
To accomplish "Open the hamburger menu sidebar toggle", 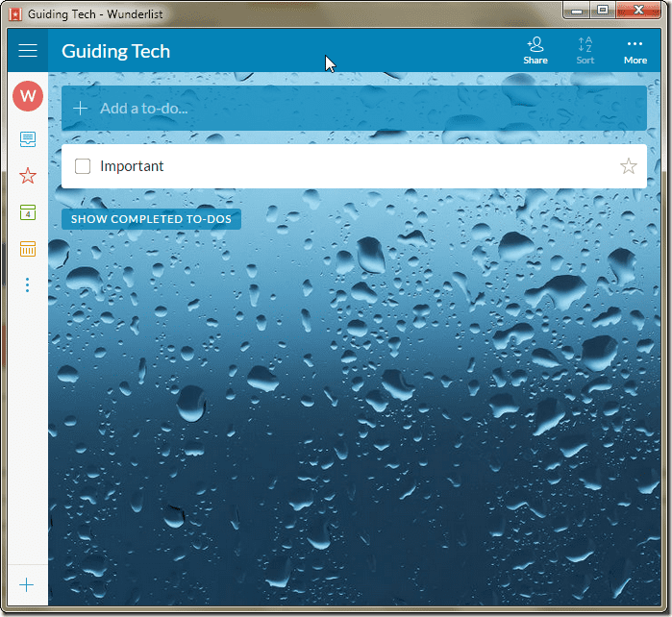I will click(28, 51).
